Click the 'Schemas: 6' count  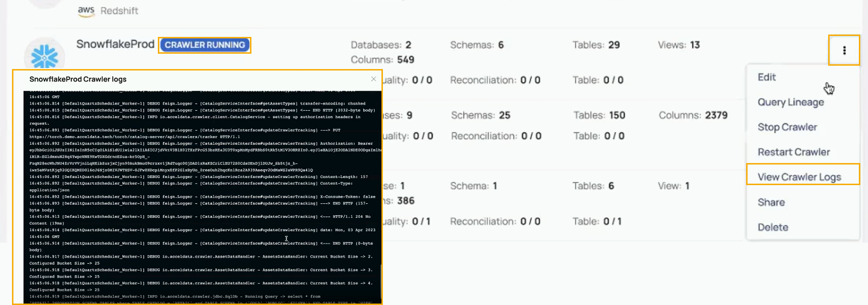tap(477, 45)
